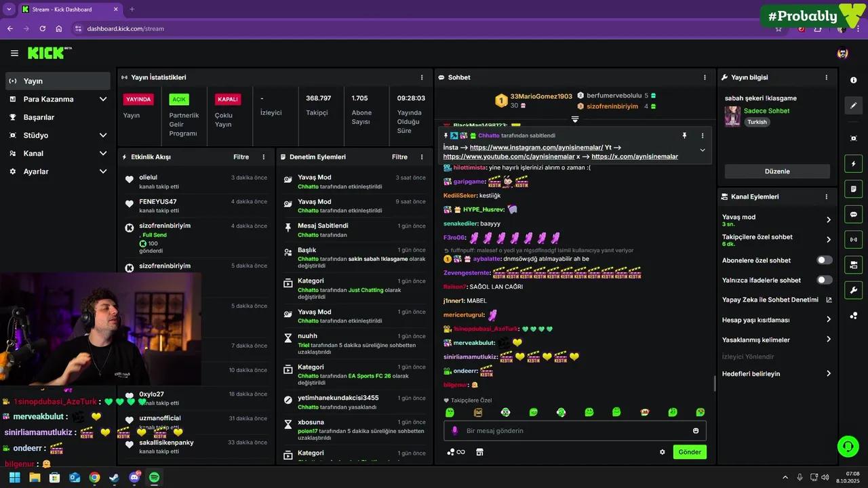This screenshot has height=488, width=868.
Task: Click Filtre in Denetim Eylemleri panel
Action: [399, 157]
